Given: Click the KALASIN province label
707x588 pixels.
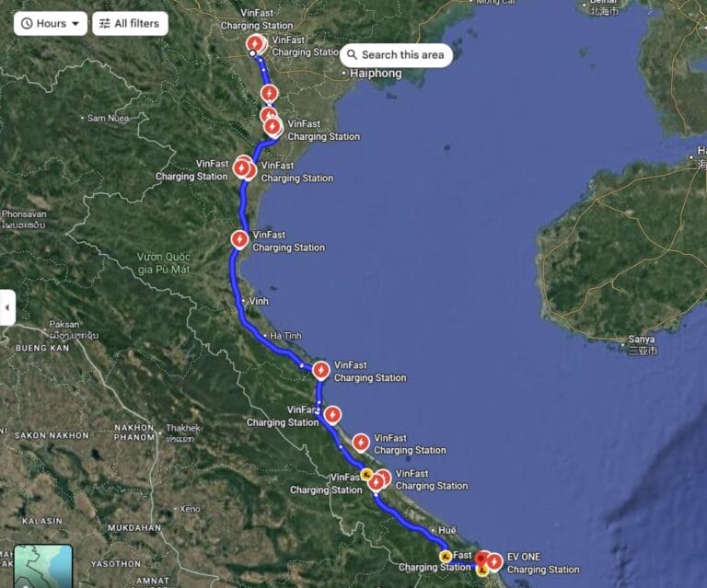Looking at the screenshot, I should pos(42,522).
